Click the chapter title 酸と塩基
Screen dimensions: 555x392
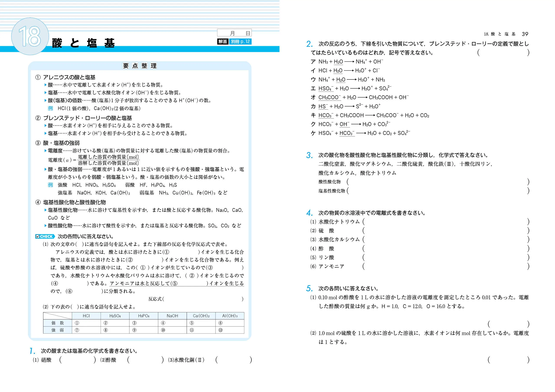[x=83, y=43]
